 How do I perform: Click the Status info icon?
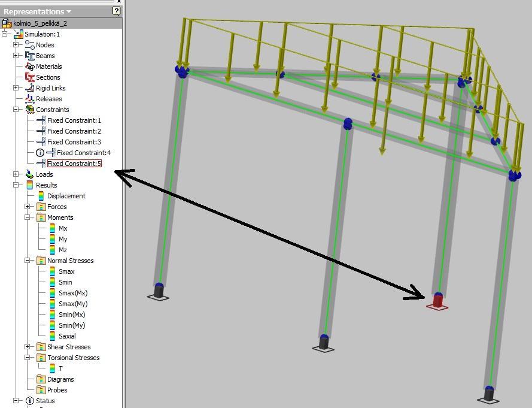click(30, 401)
